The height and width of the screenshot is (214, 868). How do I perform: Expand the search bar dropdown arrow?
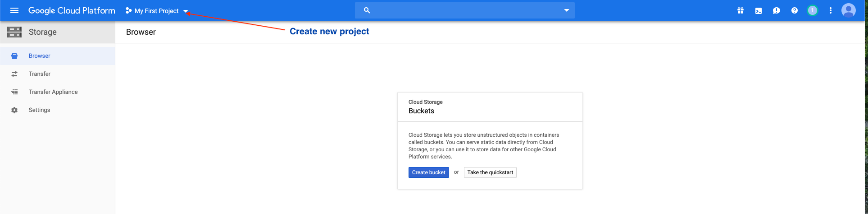[x=567, y=10]
